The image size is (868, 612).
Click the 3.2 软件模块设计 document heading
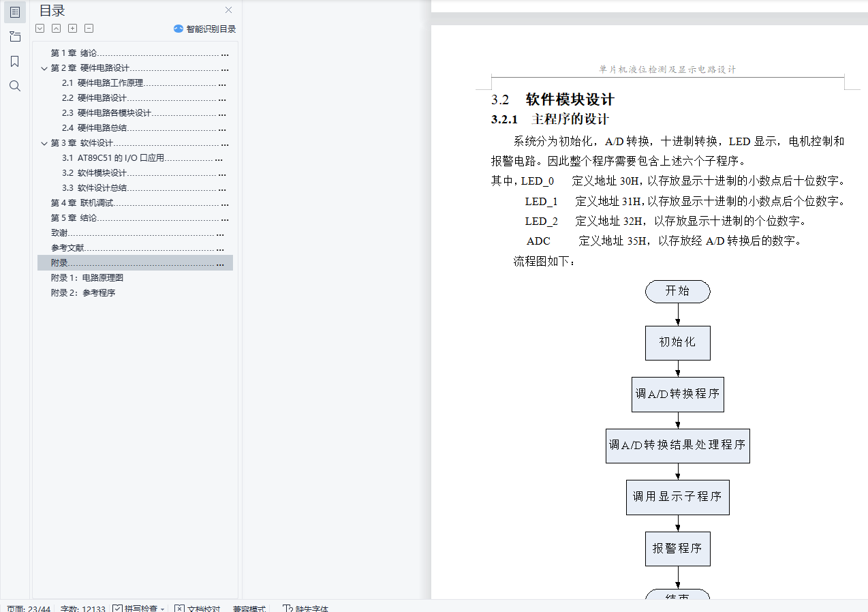(x=553, y=100)
